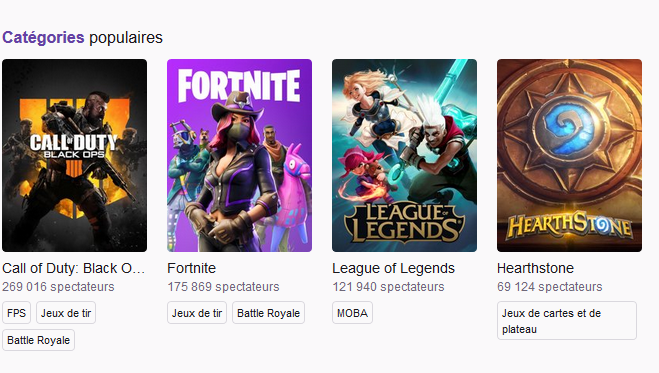Open the League of Legends cover art
The height and width of the screenshot is (373, 659).
click(404, 155)
